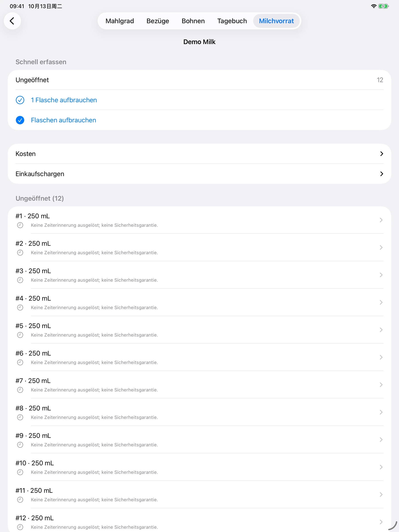Viewport: 399px width, 532px height.
Task: Click the clock icon under bottle #1
Action: point(20,225)
